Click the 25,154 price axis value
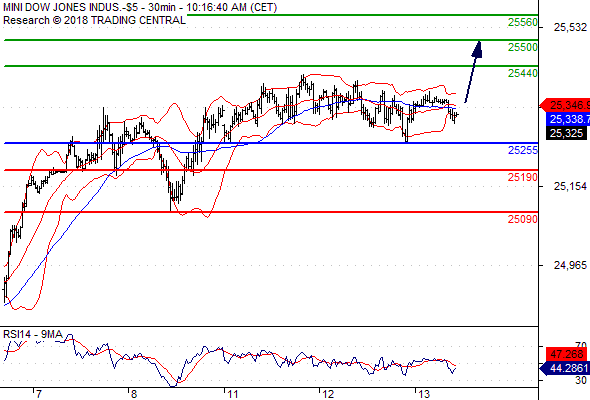Viewport: 590px width, 400px height. pyautogui.click(x=570, y=186)
